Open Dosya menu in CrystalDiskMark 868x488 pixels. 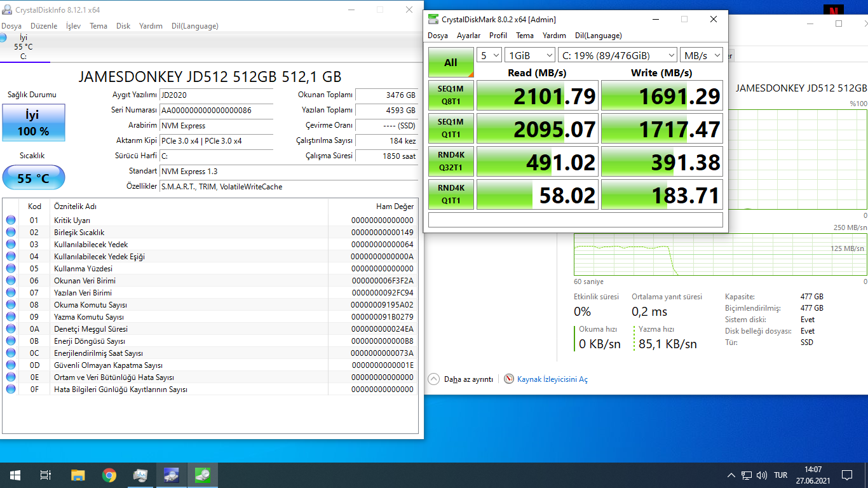coord(438,36)
